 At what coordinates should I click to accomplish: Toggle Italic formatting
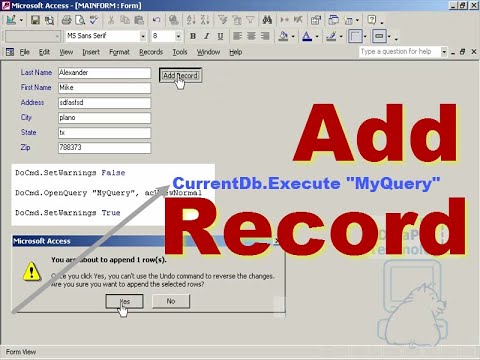[x=207, y=36]
